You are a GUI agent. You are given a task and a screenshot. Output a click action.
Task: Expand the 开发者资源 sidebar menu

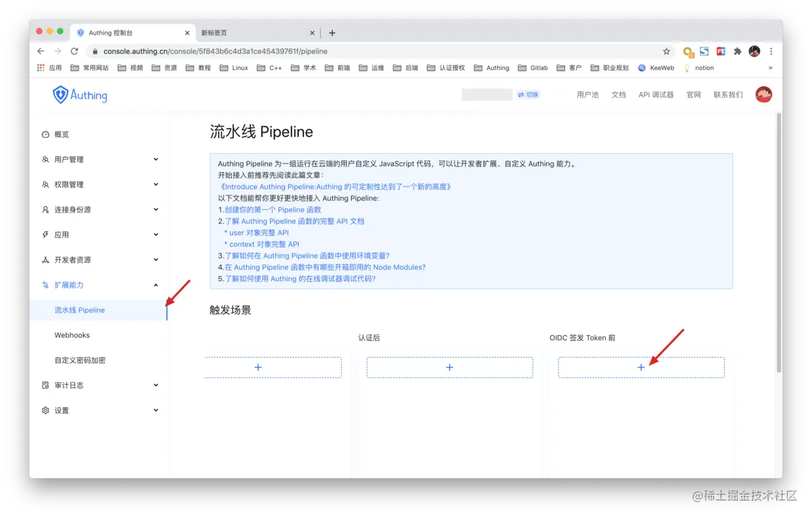(98, 260)
